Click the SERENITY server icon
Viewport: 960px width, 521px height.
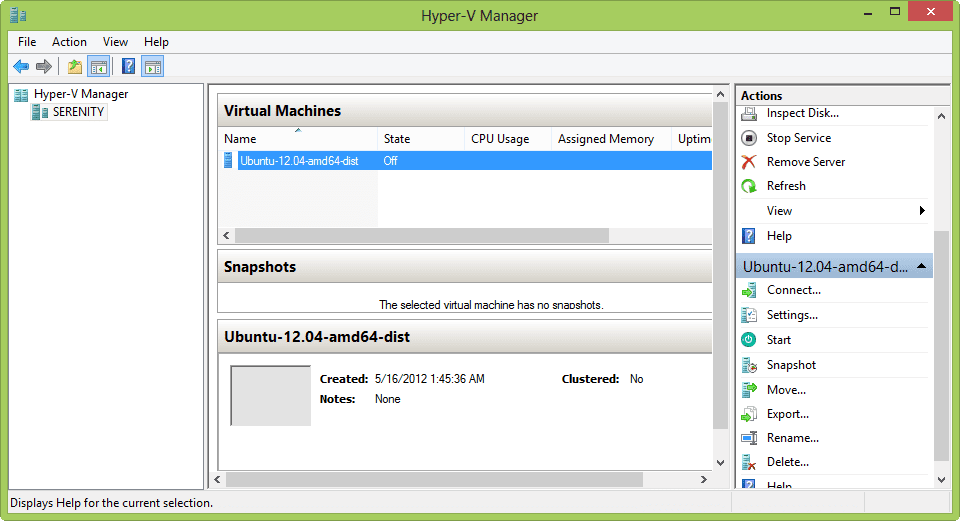(40, 112)
